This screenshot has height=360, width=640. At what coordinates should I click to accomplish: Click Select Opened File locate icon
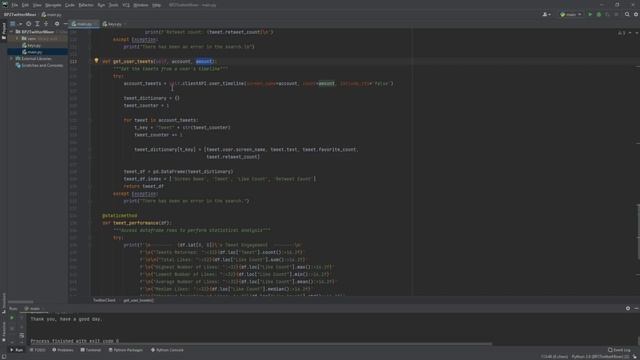29,24
